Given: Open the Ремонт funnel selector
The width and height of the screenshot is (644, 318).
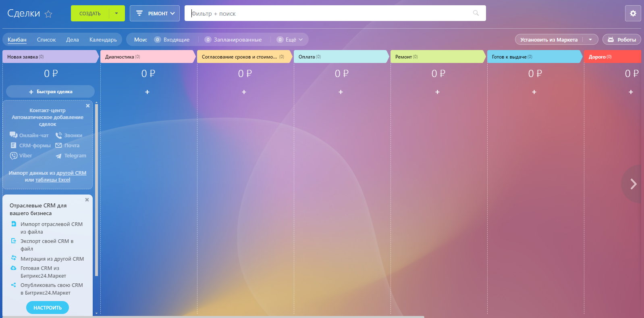Looking at the screenshot, I should 155,13.
